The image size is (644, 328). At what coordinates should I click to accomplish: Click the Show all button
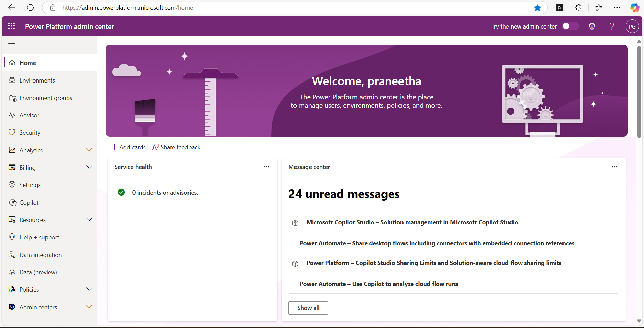pos(308,308)
